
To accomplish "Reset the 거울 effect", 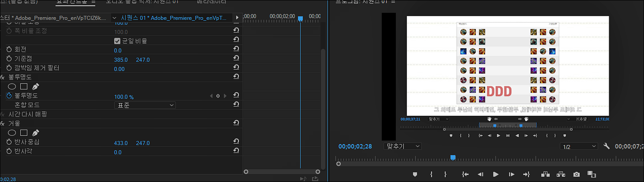I will 236,124.
